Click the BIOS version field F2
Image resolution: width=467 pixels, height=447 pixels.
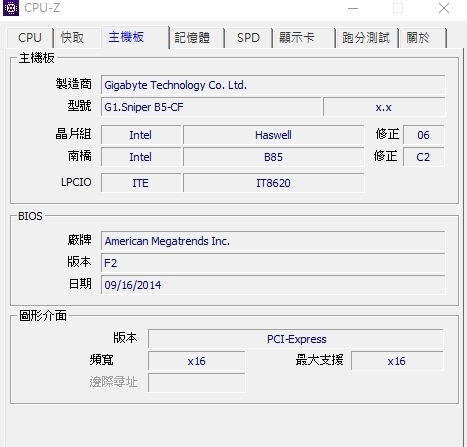(273, 263)
